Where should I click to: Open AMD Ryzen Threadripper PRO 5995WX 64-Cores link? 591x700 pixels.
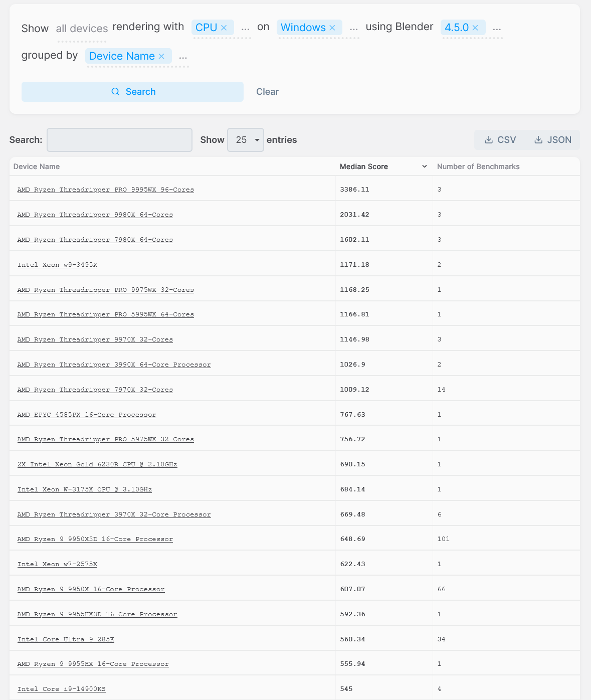coord(106,314)
